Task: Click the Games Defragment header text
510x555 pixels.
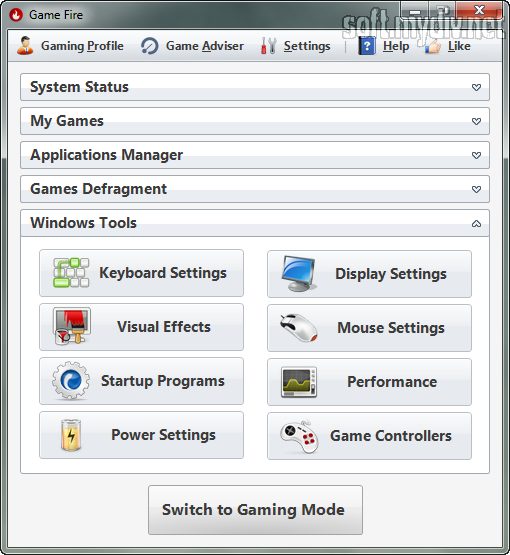Action: click(x=98, y=189)
